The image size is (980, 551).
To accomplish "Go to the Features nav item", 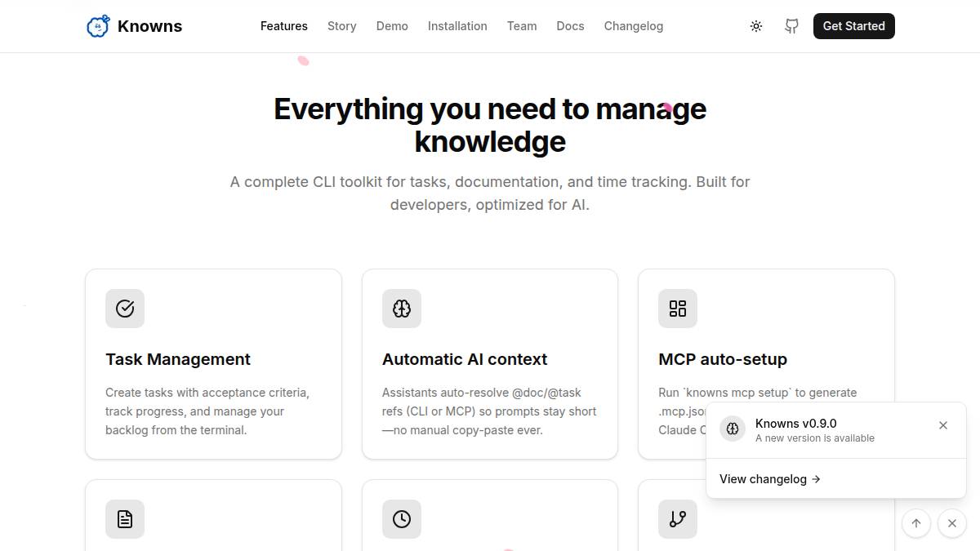I will [284, 26].
